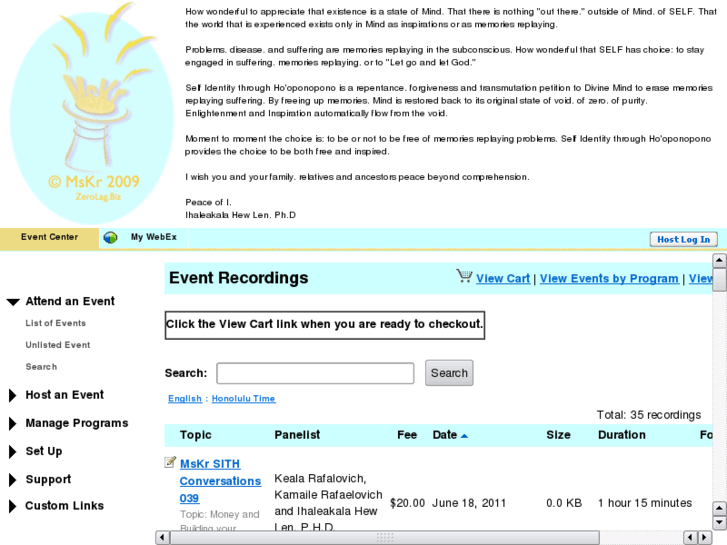The width and height of the screenshot is (727, 545).
Task: Click the edit icon beside MsKr SITH Conversations
Action: point(170,462)
